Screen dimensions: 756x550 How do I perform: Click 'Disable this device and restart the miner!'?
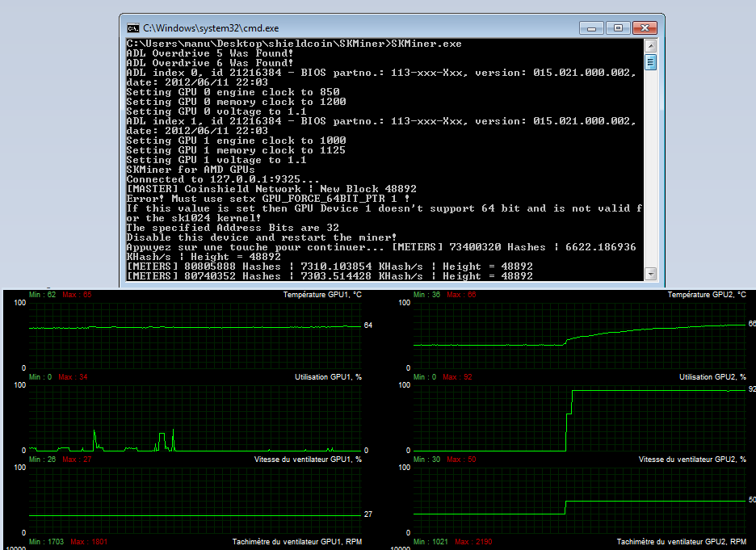click(262, 237)
